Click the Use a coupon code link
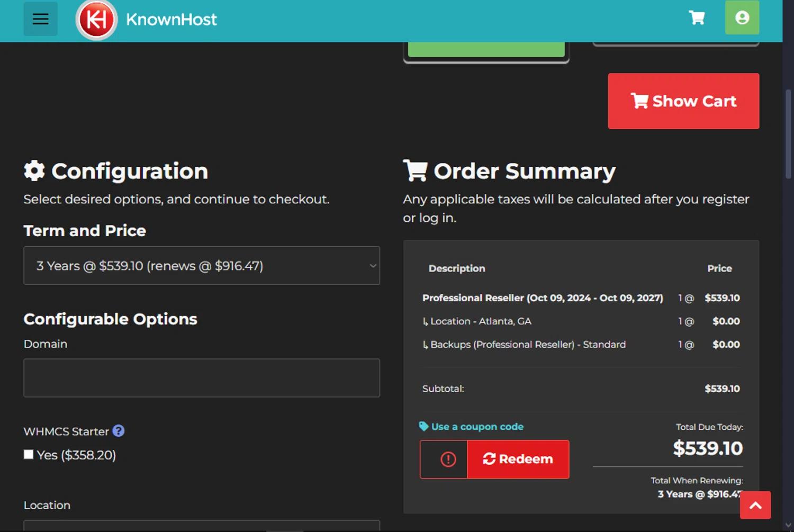Viewport: 794px width, 532px height. point(477,427)
